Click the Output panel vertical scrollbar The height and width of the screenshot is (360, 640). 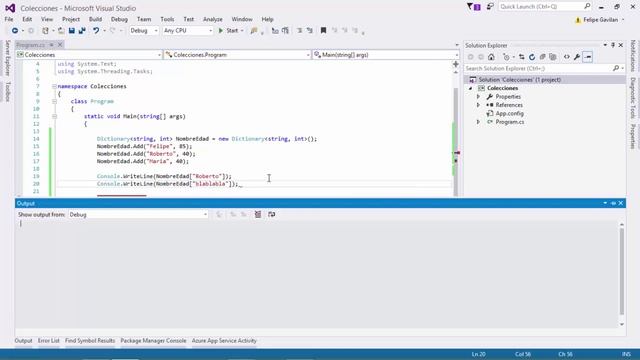click(622, 274)
